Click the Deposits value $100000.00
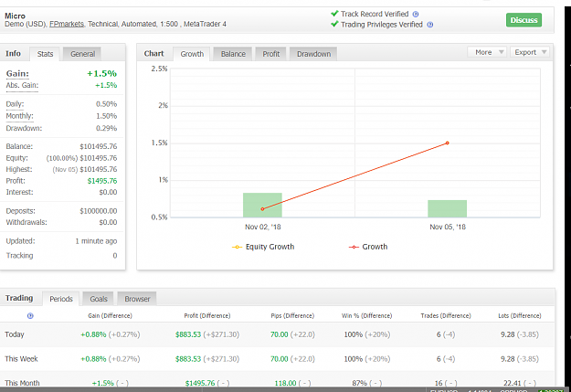Viewport: 571px width, 392px height. tap(99, 211)
